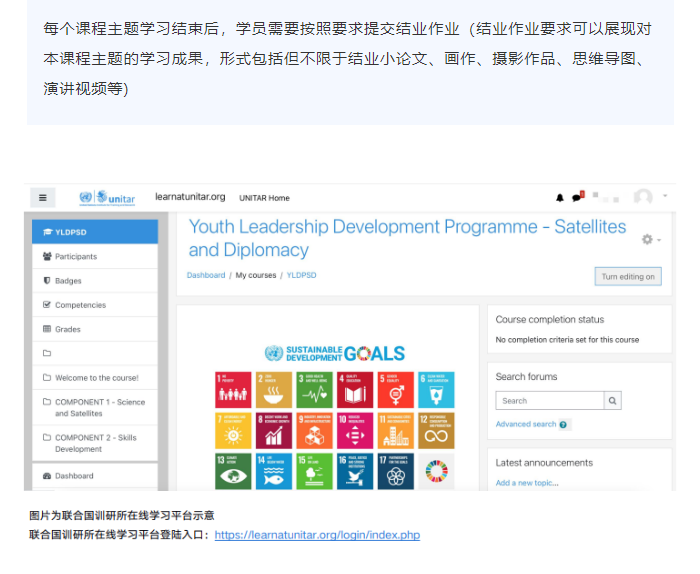The height and width of the screenshot is (574, 700).
Task: Click the My courses breadcrumb
Action: coord(256,275)
